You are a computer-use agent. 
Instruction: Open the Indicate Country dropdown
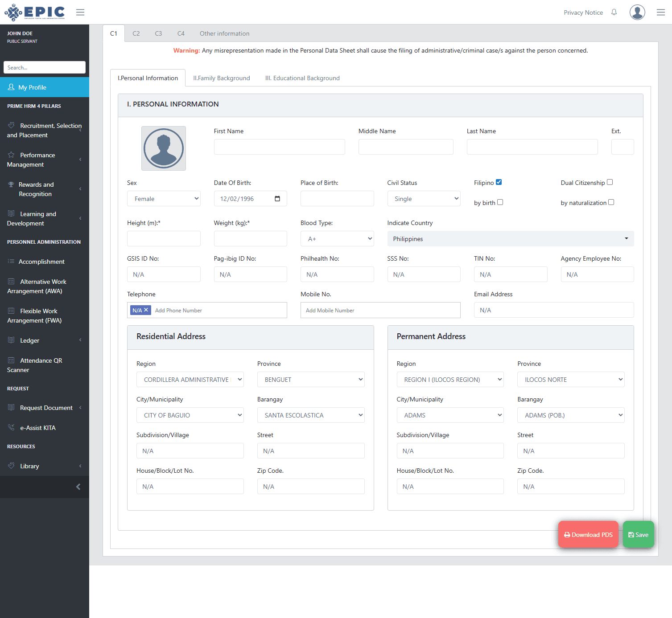511,239
